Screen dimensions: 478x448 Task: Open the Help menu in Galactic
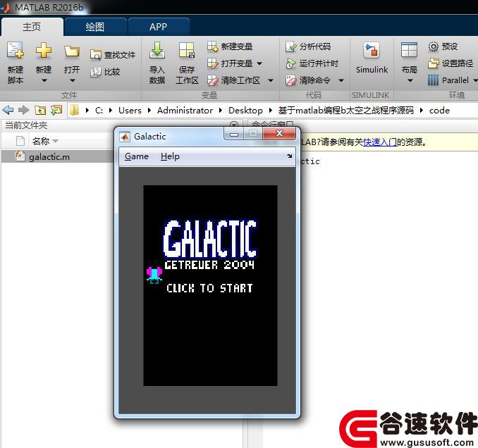pyautogui.click(x=170, y=156)
